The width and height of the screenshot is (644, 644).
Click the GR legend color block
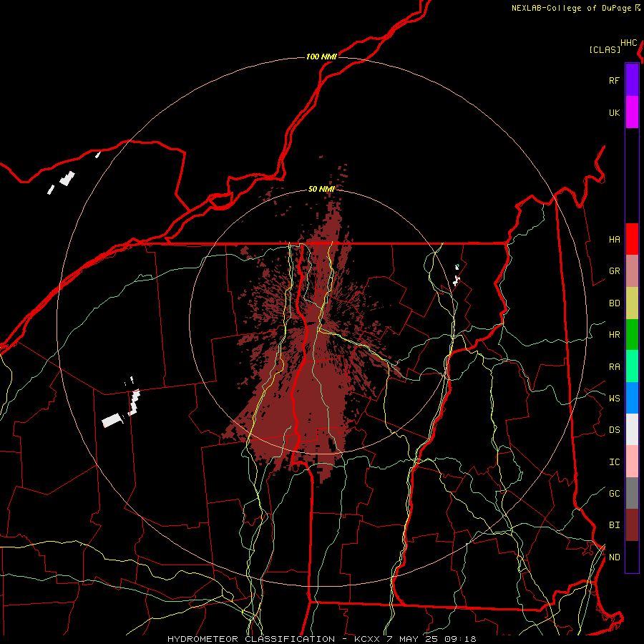click(632, 271)
